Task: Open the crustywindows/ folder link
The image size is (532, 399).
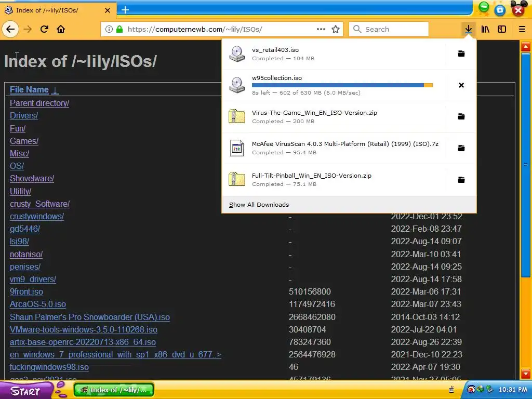Action: [x=37, y=217]
